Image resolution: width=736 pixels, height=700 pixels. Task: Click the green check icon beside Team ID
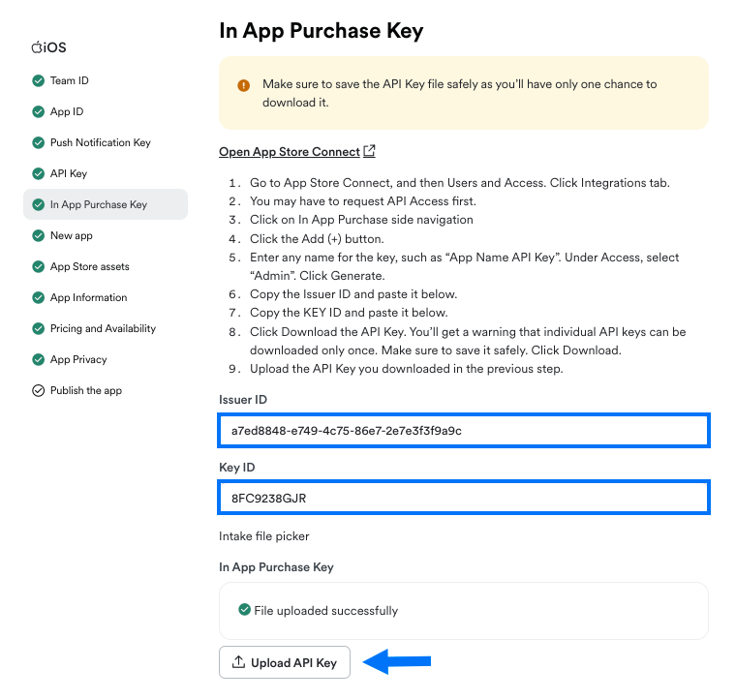[x=38, y=80]
